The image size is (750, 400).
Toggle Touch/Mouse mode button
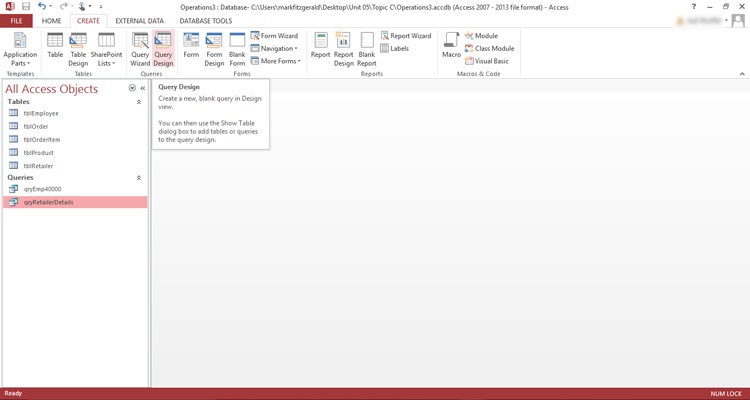pos(82,7)
